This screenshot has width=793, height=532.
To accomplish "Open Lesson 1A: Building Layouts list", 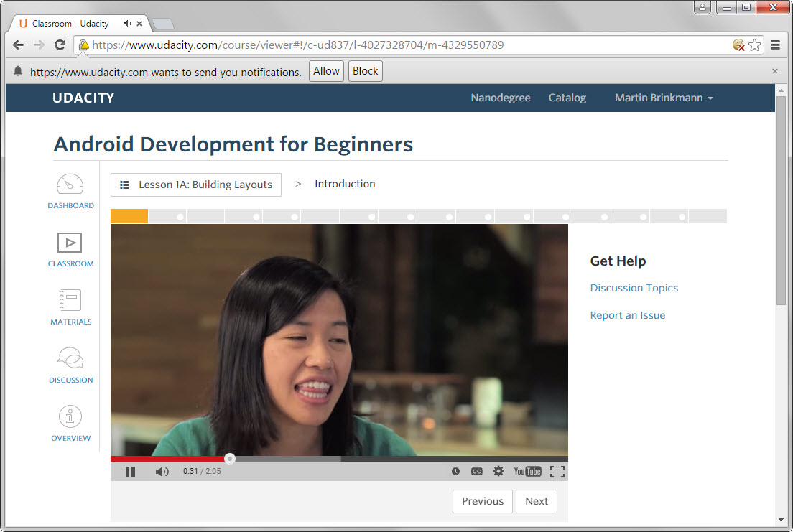I will [195, 185].
